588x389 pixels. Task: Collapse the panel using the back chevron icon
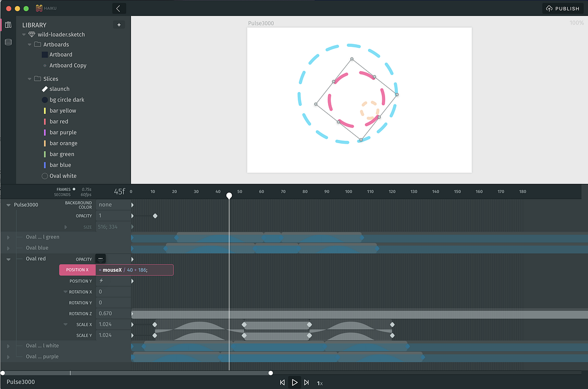pyautogui.click(x=118, y=9)
